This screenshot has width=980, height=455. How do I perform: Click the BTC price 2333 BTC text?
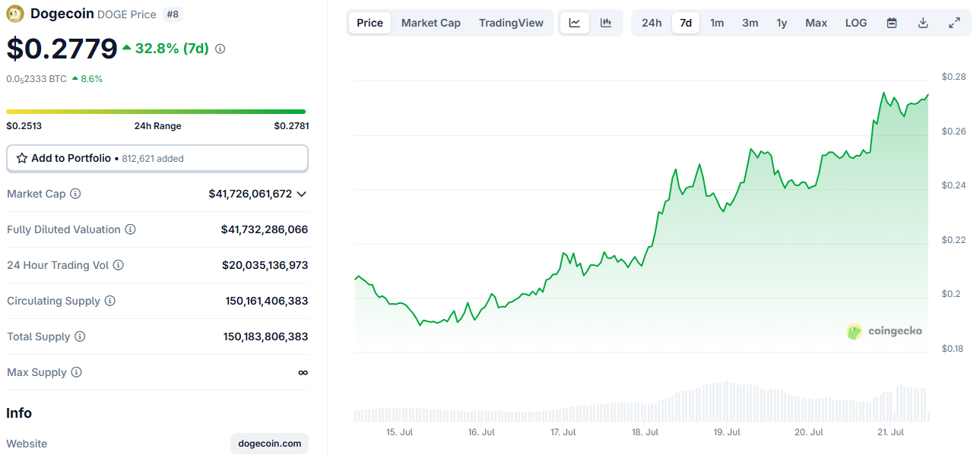coord(36,78)
